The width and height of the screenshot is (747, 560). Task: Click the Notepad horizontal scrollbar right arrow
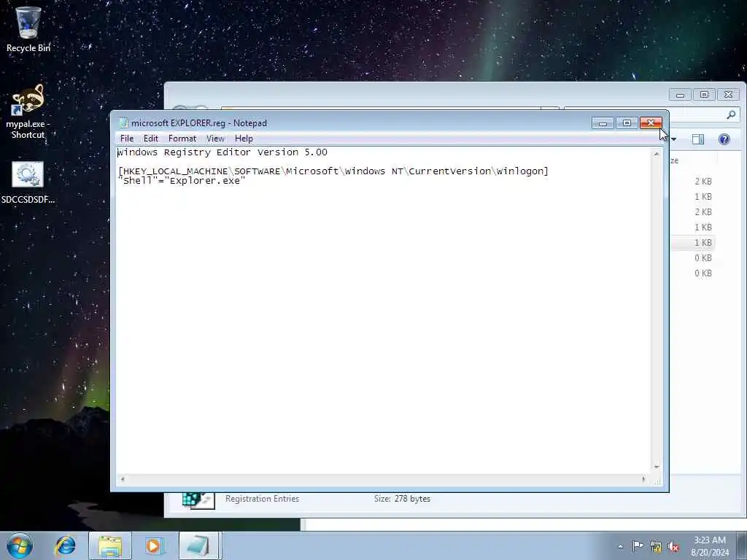tap(643, 479)
